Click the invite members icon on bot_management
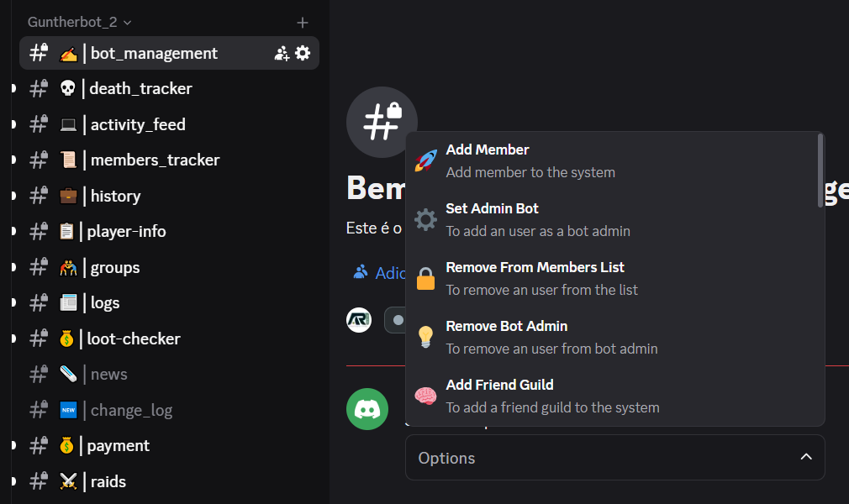849x504 pixels. pyautogui.click(x=282, y=53)
